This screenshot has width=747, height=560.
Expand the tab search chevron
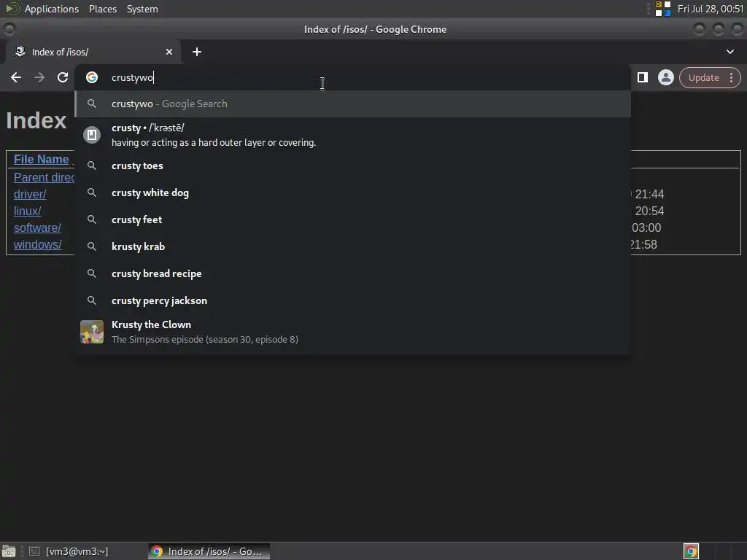(729, 52)
